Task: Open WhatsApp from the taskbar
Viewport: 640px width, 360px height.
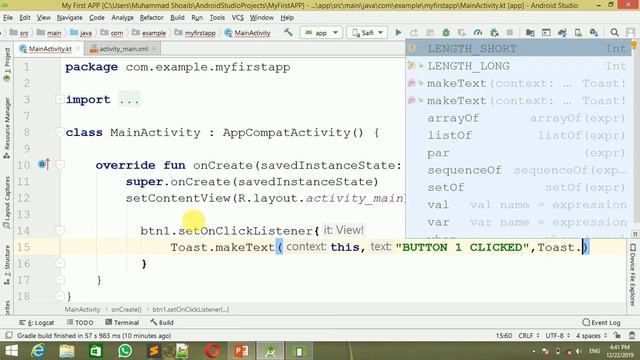Action: (125, 351)
